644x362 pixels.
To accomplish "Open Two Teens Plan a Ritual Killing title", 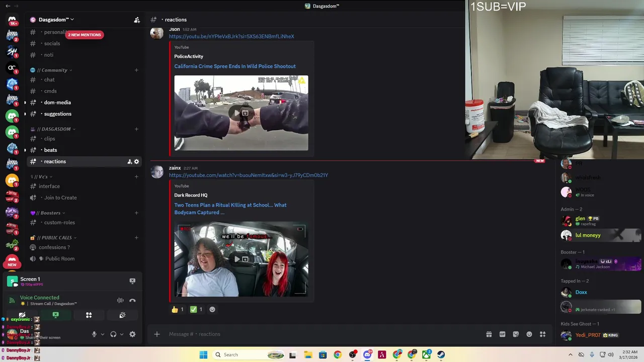I will 230,209.
